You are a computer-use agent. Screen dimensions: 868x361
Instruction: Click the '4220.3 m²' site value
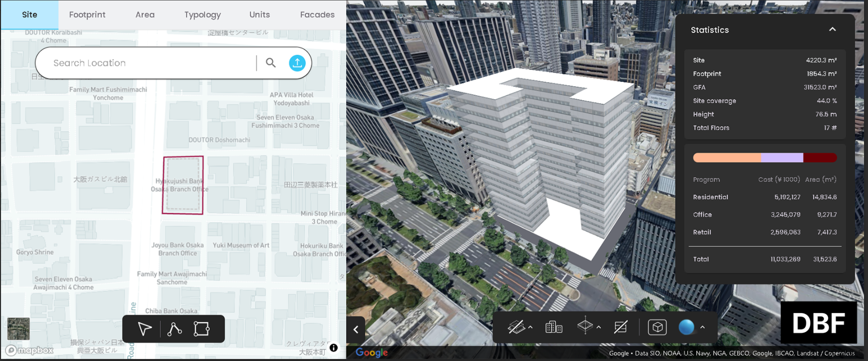[x=821, y=60]
